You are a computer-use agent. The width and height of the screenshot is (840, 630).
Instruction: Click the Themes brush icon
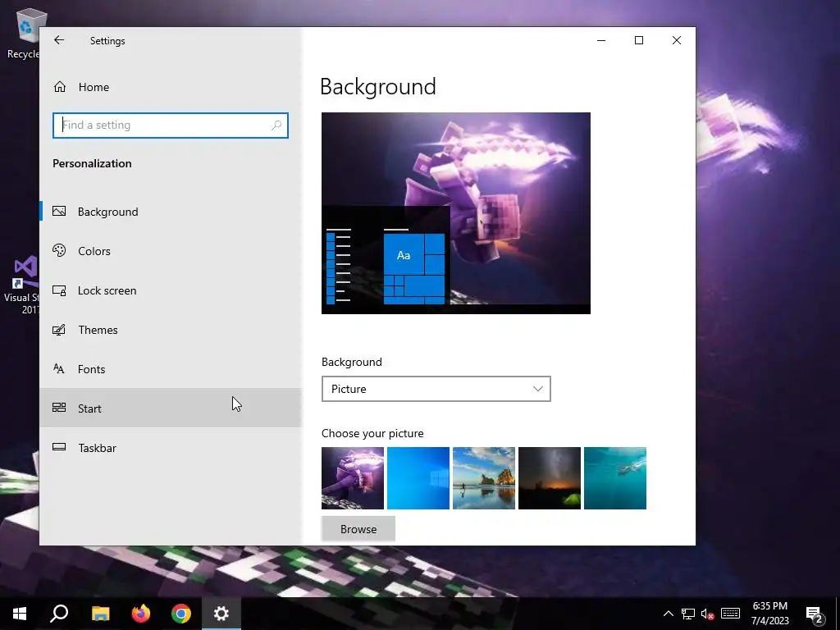[x=59, y=330]
